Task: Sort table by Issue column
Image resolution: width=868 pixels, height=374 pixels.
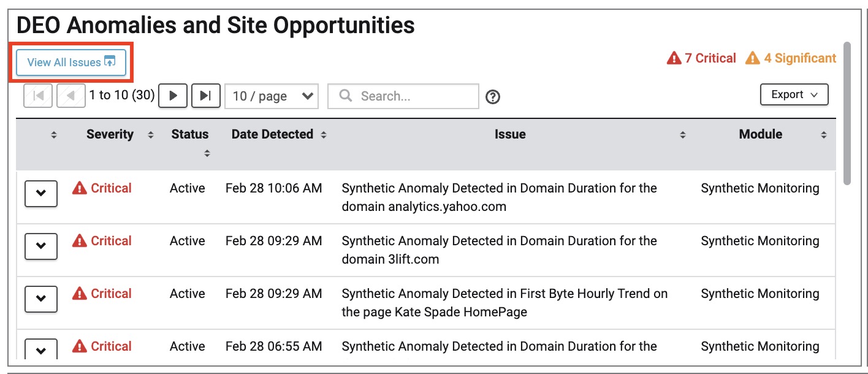Action: point(683,135)
